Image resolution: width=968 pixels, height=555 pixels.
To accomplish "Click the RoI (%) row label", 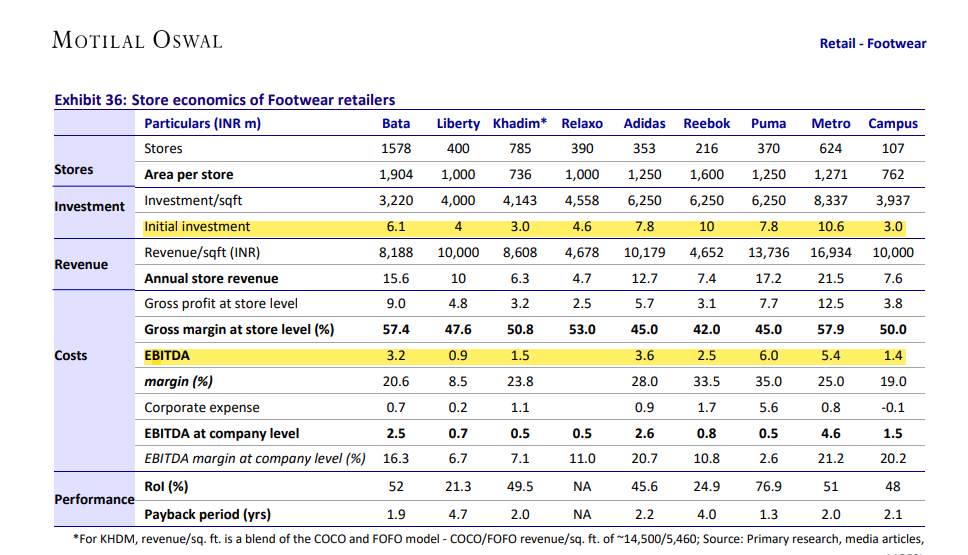I will (x=166, y=486).
